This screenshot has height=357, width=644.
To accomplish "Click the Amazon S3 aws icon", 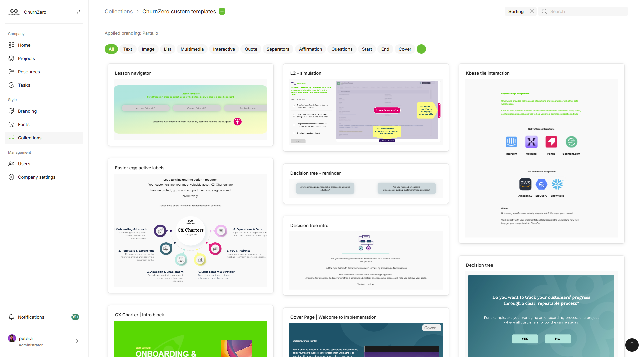I will 525,184.
